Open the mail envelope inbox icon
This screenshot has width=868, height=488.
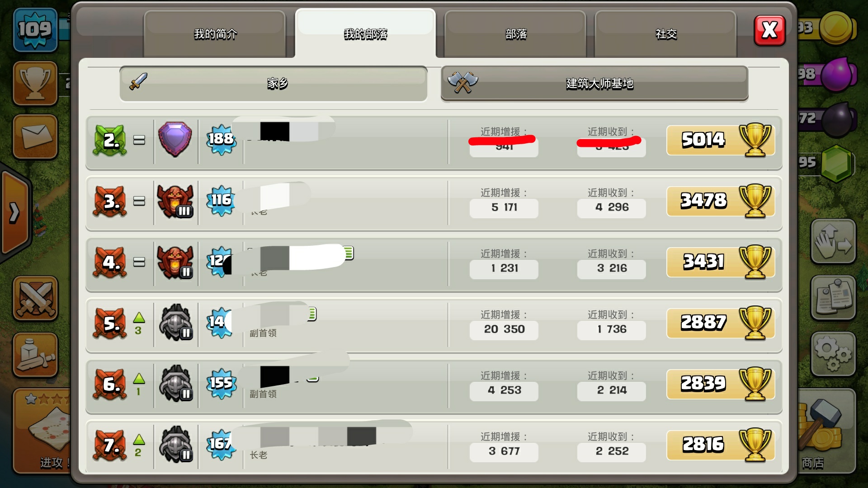[35, 136]
